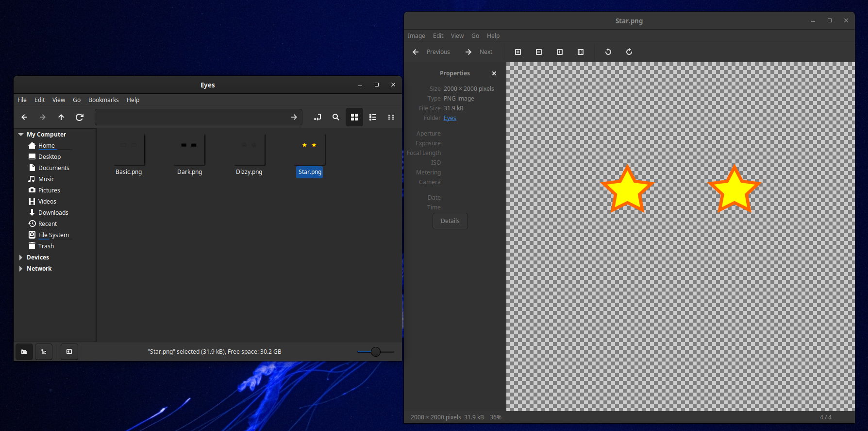Open Videos in sidebar
Viewport: 868px width, 431px height.
click(x=47, y=202)
